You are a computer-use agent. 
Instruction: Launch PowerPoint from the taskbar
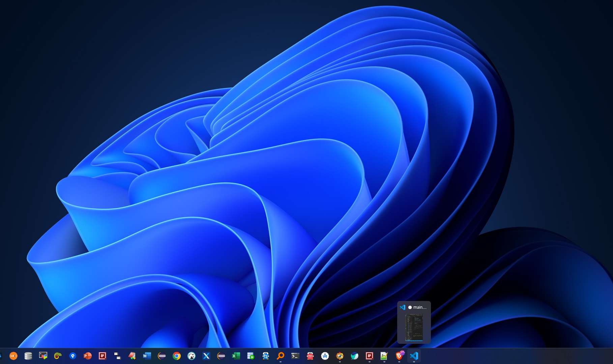88,356
